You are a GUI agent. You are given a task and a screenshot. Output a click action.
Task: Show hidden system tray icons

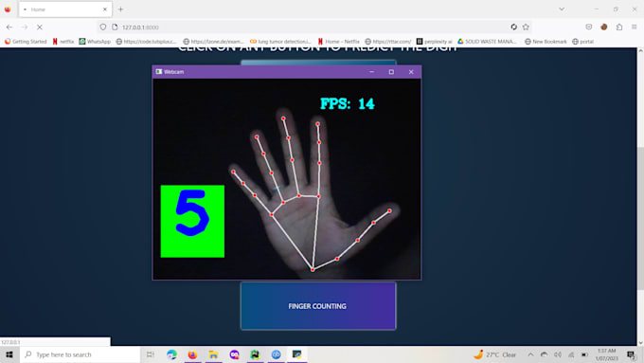coord(530,354)
